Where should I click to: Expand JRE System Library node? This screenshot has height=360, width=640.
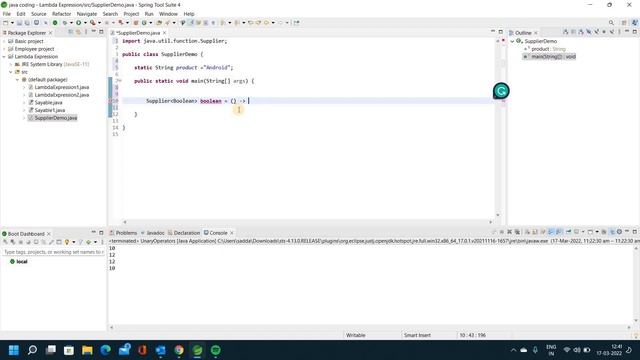pyautogui.click(x=11, y=64)
